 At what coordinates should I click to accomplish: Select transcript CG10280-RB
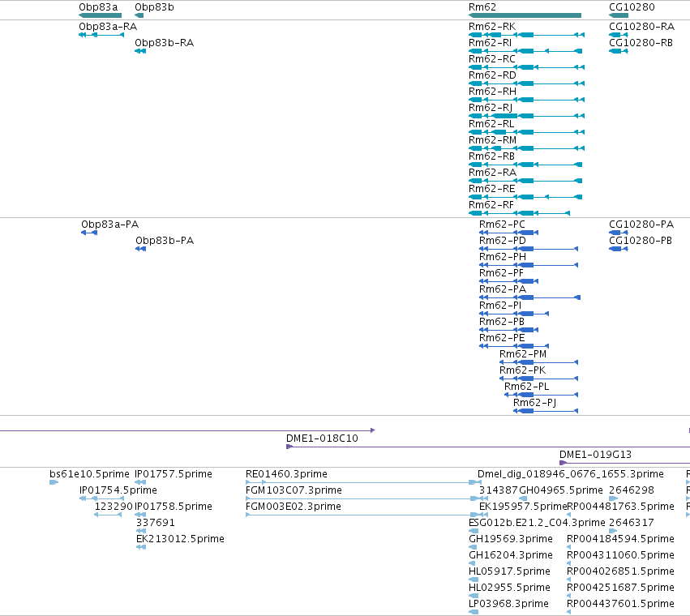pos(619,51)
